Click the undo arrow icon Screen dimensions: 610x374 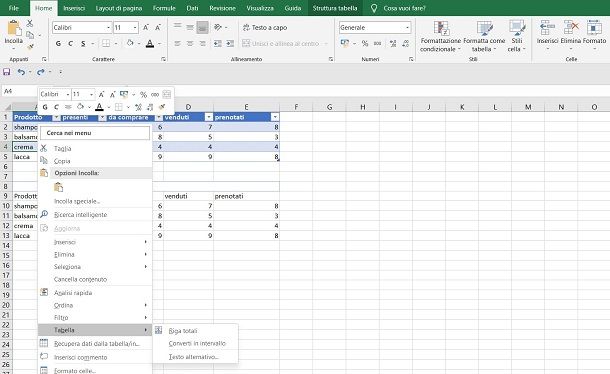coord(21,72)
